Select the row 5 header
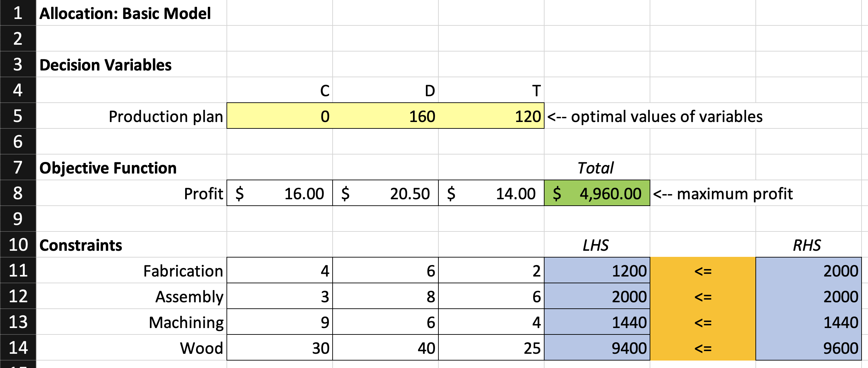This screenshot has width=868, height=368. 18,116
